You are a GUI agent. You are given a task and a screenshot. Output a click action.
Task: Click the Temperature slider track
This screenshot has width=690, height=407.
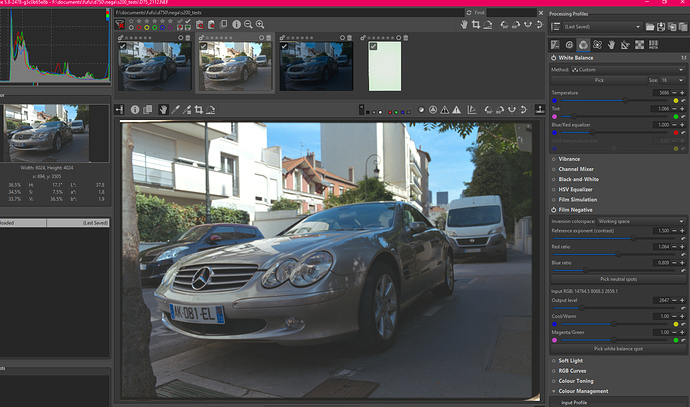(600, 101)
